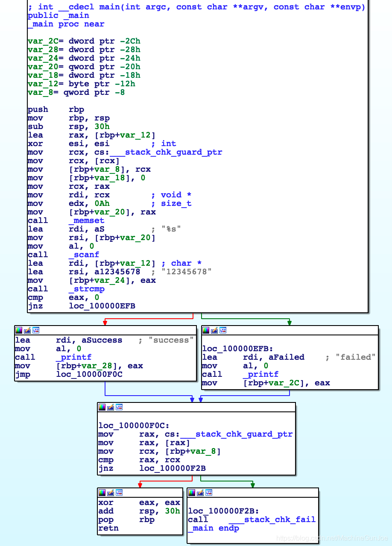Click edit/pencil icon on loc_100000F2B block

pyautogui.click(x=200, y=493)
